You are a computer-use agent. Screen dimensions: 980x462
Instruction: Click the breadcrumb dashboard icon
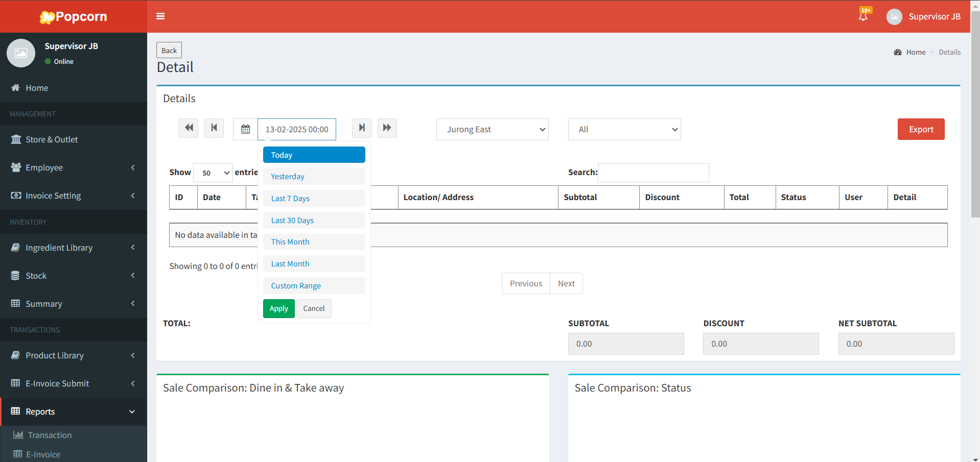(x=898, y=52)
